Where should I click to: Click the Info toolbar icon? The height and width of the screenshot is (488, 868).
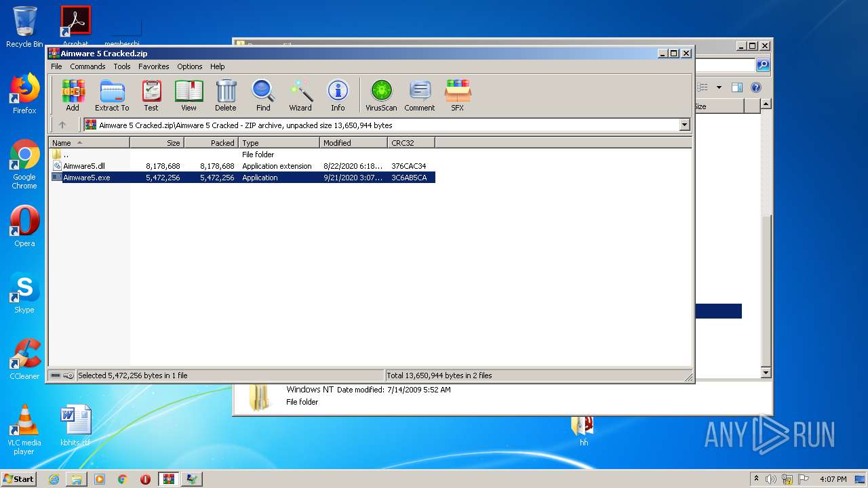pyautogui.click(x=338, y=95)
